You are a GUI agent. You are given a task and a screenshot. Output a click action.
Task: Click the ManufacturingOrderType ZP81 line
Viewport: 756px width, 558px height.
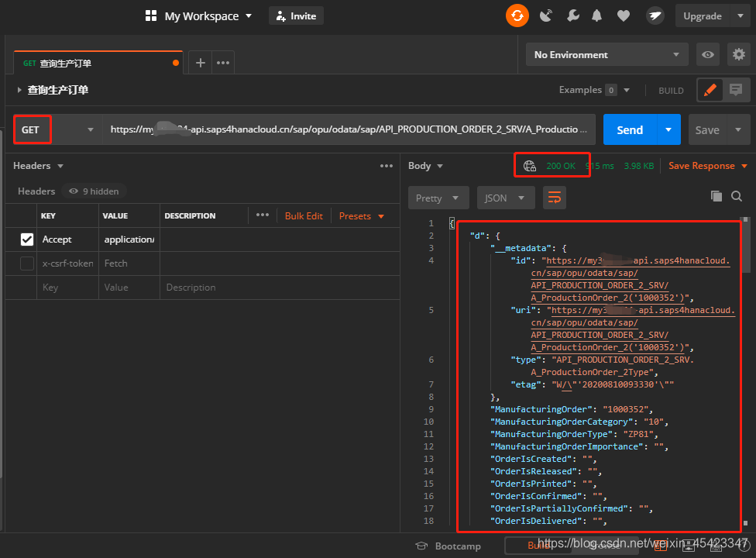coord(574,434)
